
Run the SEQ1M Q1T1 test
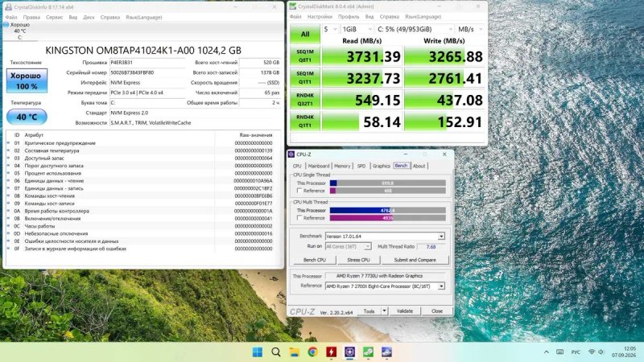click(x=305, y=77)
